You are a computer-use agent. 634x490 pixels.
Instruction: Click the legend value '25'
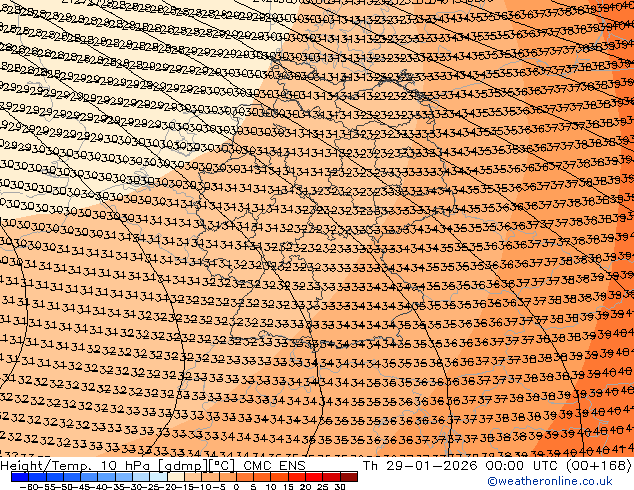coord(322,486)
